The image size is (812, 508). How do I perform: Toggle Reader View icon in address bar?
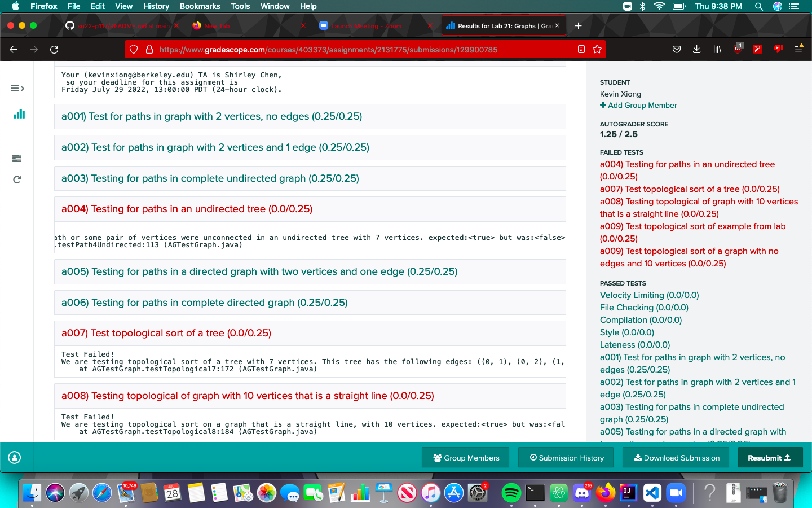(581, 50)
